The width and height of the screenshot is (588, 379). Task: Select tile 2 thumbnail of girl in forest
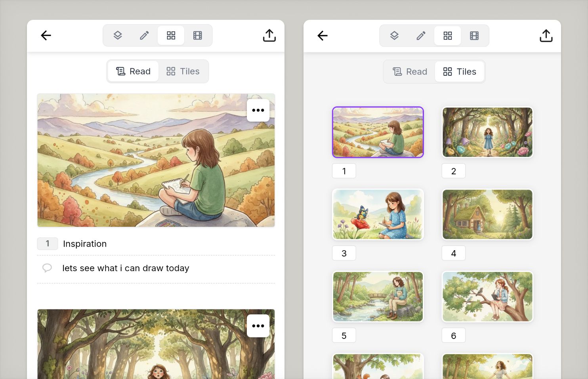487,132
